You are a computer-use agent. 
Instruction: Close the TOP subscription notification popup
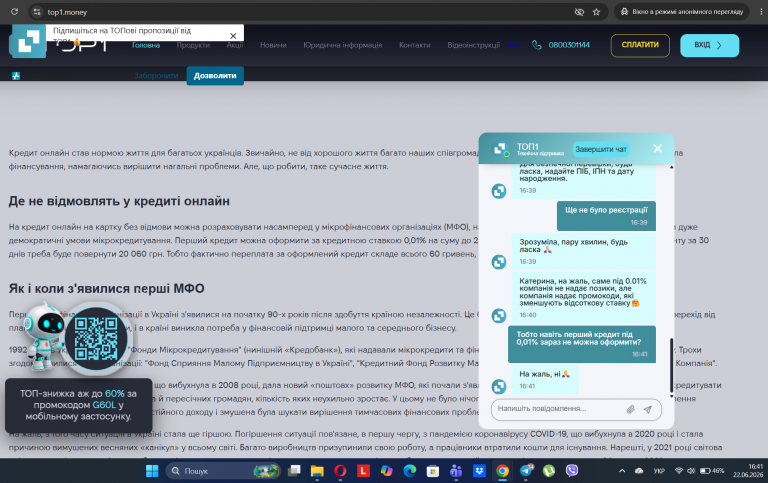click(233, 36)
